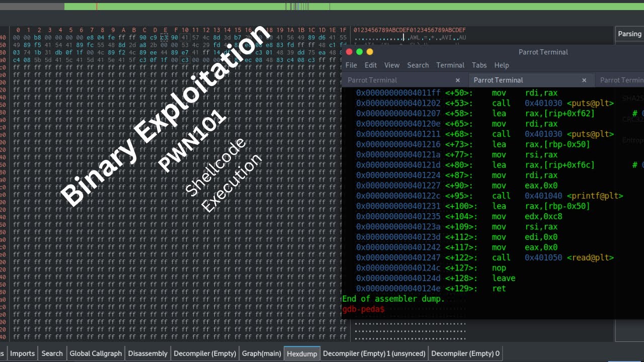Switch to the Imports tab in Cutter

pos(23,353)
